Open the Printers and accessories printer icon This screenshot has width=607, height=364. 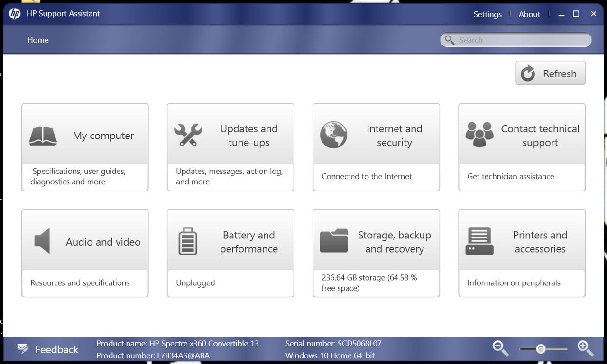[479, 241]
